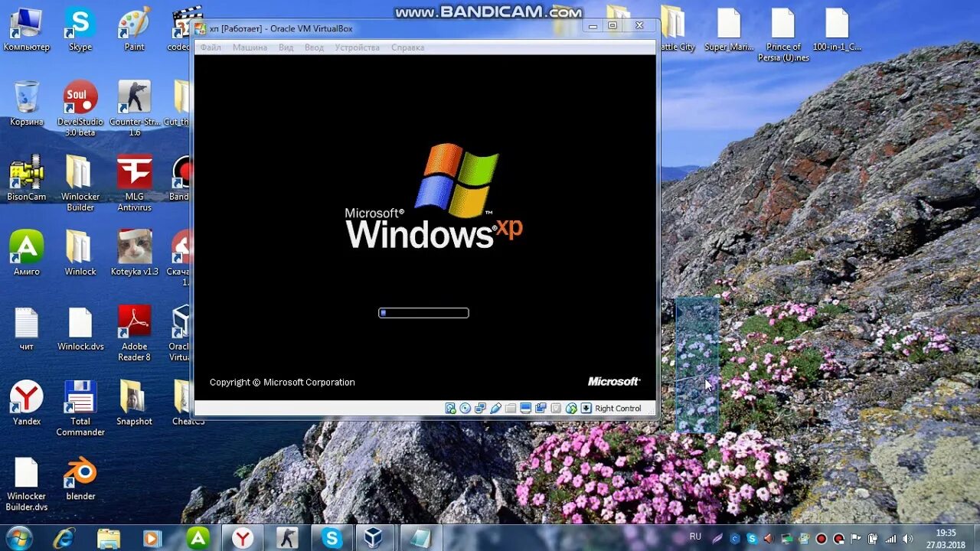Click the Yandex browser taskbar button

pyautogui.click(x=243, y=538)
